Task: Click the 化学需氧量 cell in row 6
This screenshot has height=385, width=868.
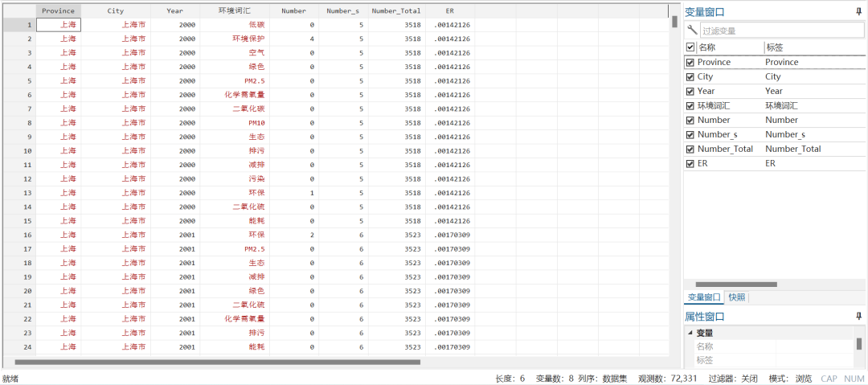Action: click(235, 95)
